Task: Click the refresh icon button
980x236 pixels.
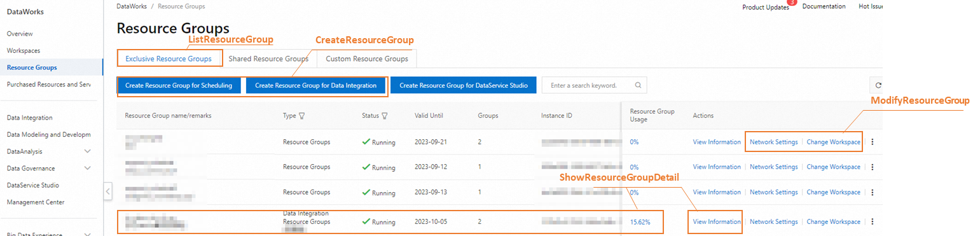Action: pyautogui.click(x=878, y=85)
